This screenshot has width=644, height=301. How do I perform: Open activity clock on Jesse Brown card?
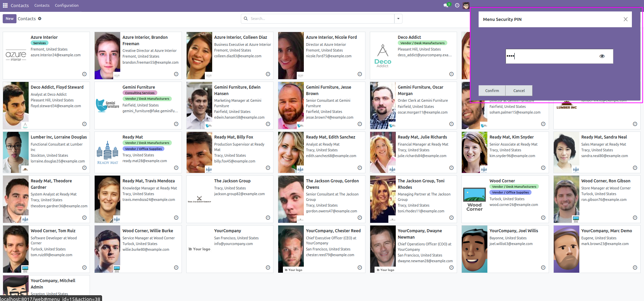pos(360,124)
